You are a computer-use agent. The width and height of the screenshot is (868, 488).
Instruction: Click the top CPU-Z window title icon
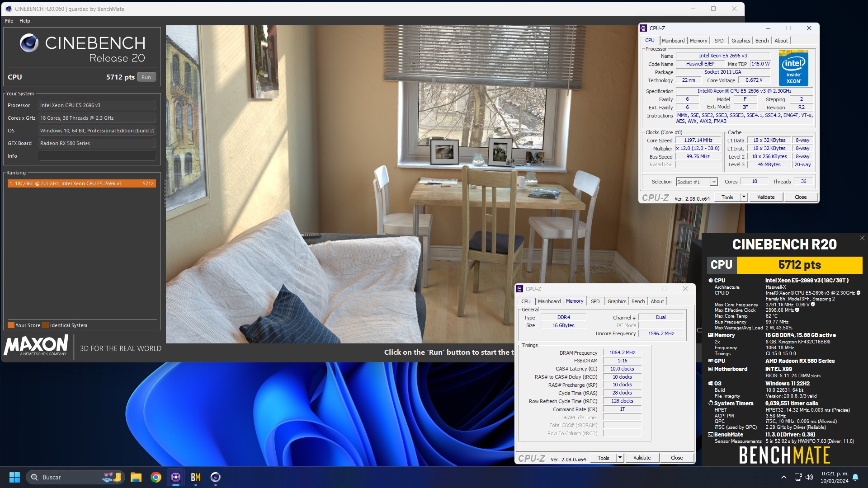click(643, 28)
